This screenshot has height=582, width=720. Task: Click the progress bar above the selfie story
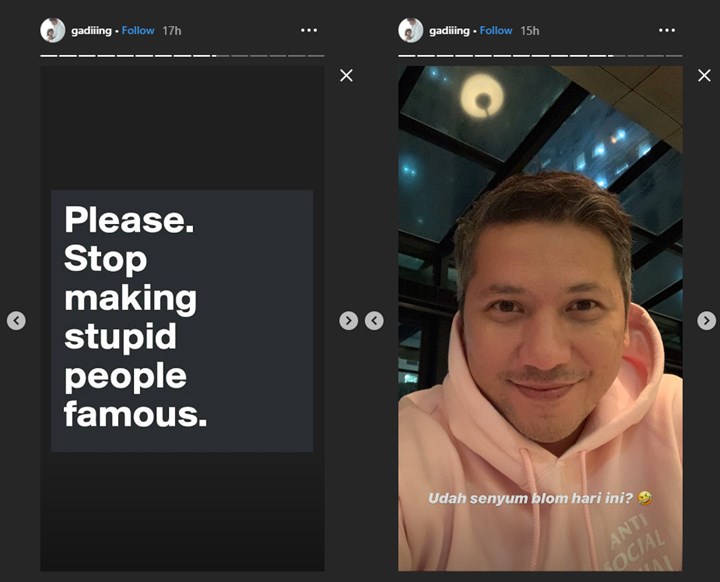(x=540, y=55)
